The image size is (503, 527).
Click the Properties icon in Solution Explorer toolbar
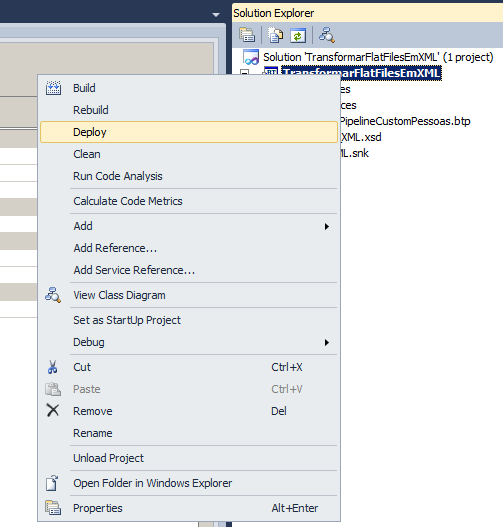tap(247, 35)
